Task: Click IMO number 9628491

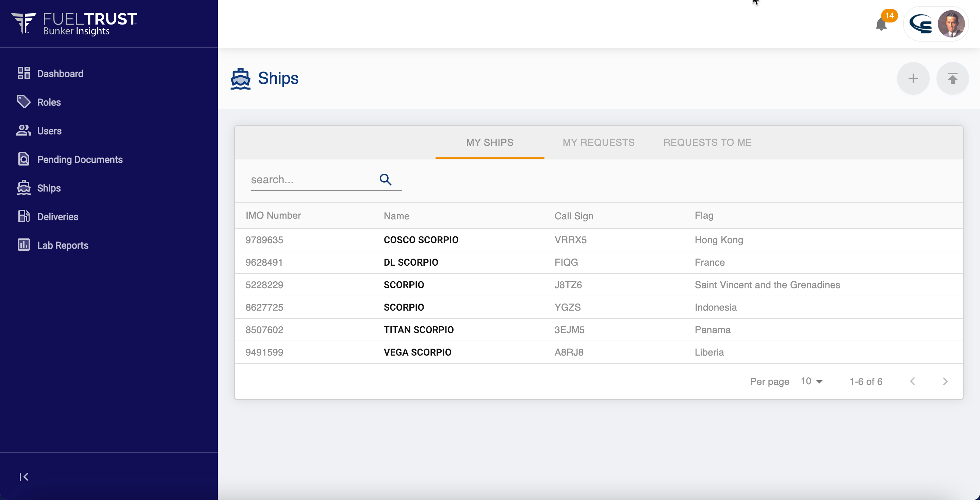Action: point(264,262)
